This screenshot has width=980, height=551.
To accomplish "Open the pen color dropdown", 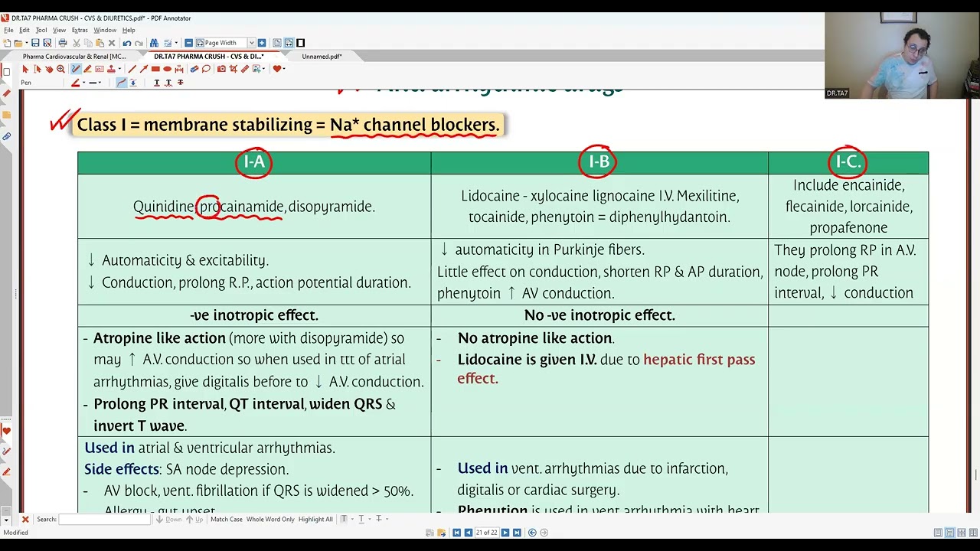I will (x=83, y=82).
